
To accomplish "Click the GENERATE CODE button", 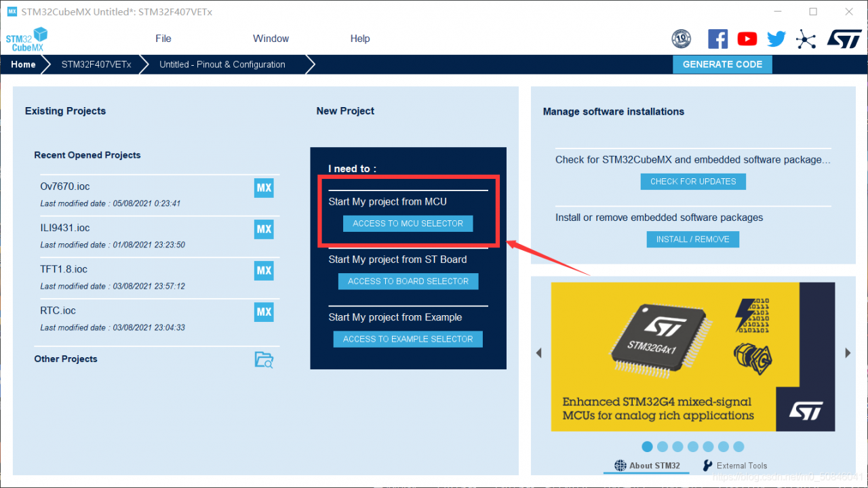I will click(x=722, y=64).
